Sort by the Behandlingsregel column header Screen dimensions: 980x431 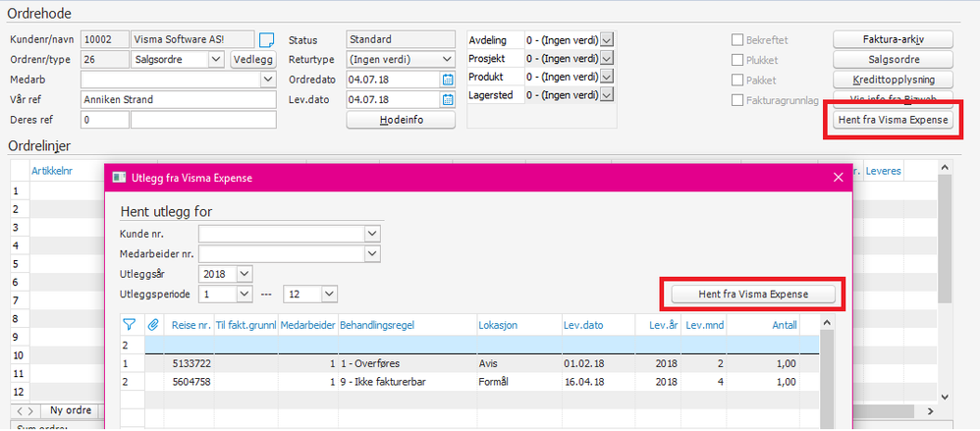tap(407, 325)
